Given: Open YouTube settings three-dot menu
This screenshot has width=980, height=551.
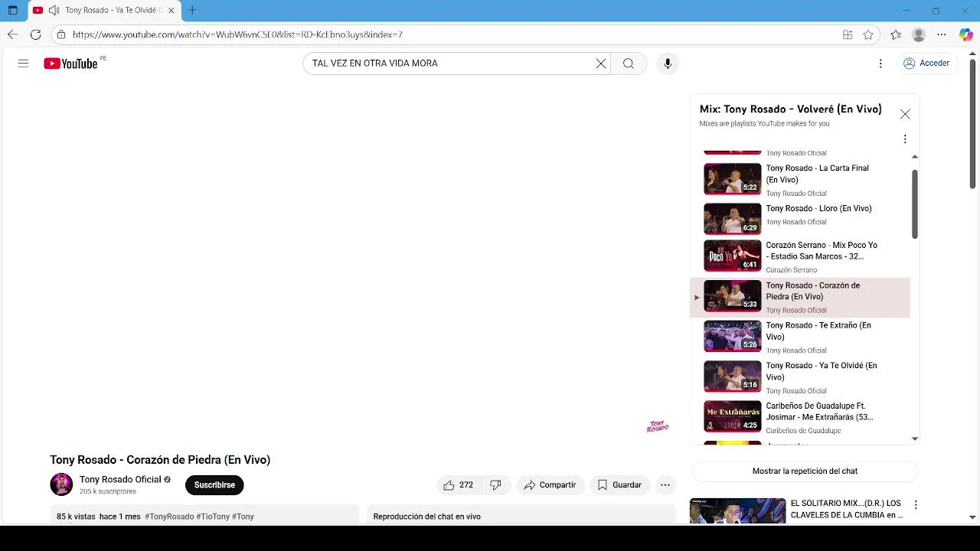Looking at the screenshot, I should click(880, 64).
